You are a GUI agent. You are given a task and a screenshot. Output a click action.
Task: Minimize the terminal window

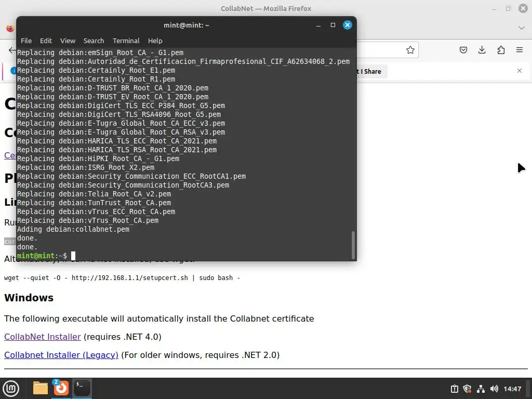(x=318, y=25)
